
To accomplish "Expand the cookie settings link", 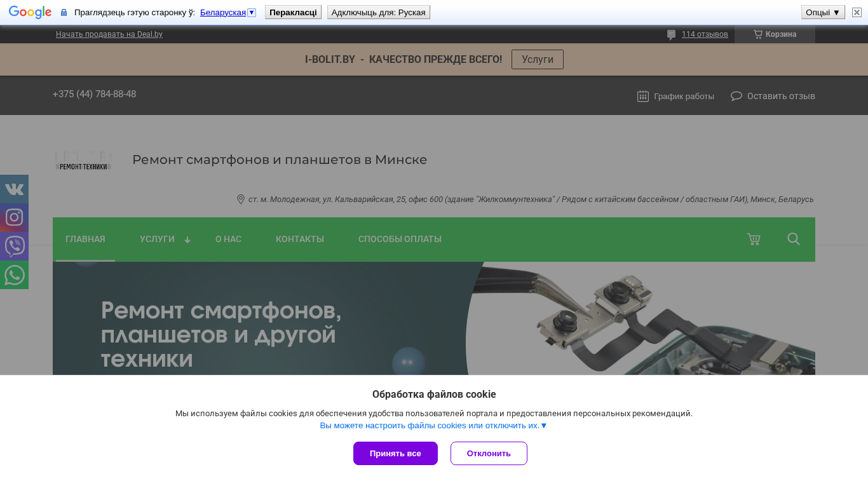I will (433, 426).
